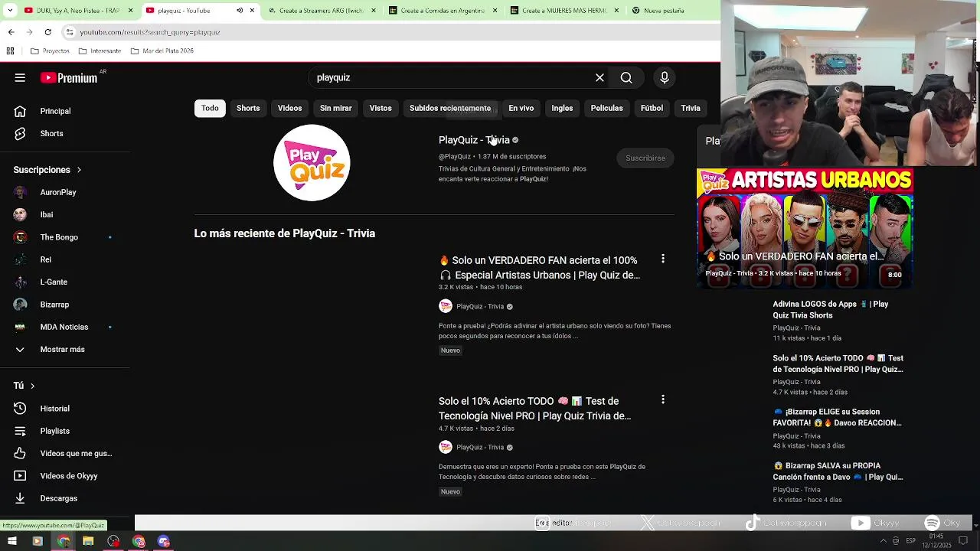Viewport: 980px width, 551px height.
Task: Mute the playquiz tab audio icon
Action: point(240,11)
